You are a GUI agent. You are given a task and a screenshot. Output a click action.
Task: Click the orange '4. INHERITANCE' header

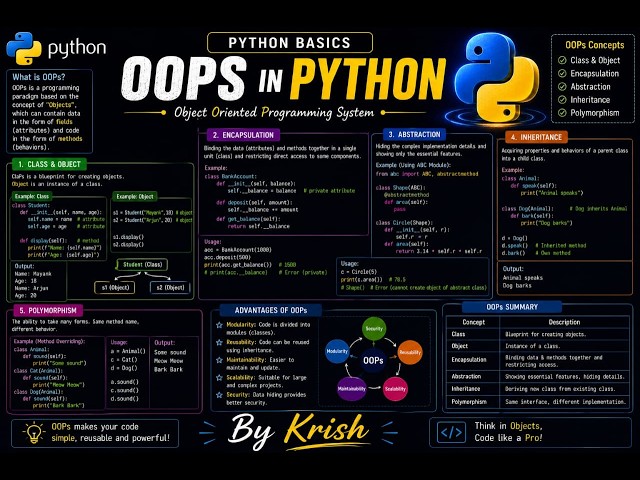[536, 137]
